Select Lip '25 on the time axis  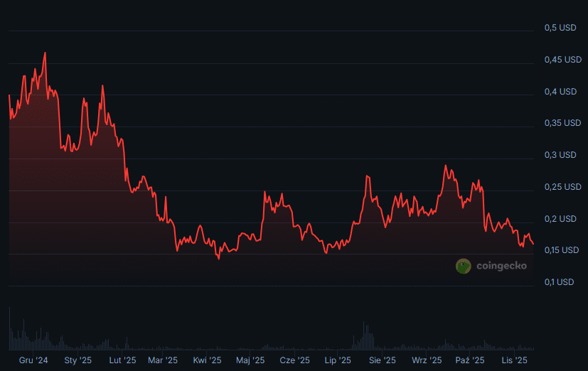pyautogui.click(x=337, y=361)
